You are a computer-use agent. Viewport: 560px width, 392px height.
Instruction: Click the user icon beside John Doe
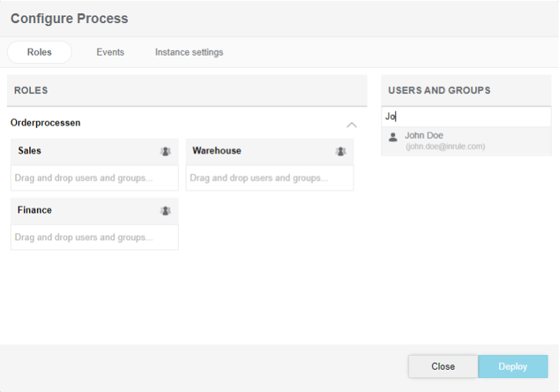coord(393,137)
